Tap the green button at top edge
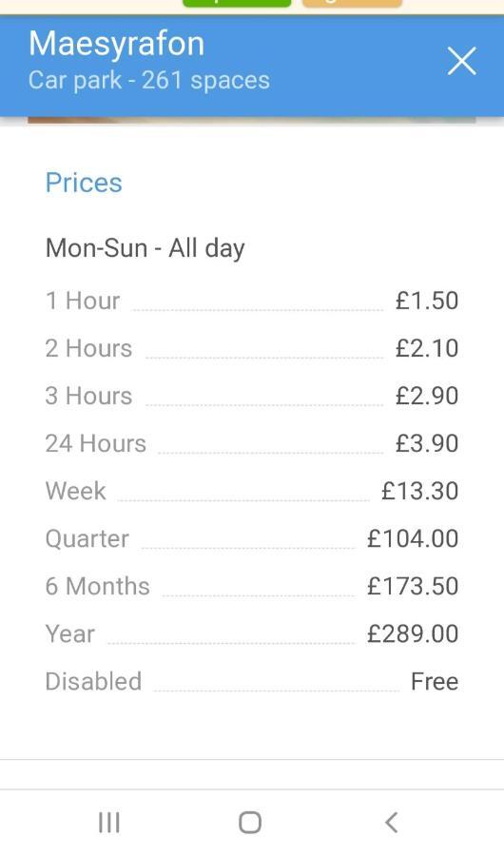 coord(237,3)
